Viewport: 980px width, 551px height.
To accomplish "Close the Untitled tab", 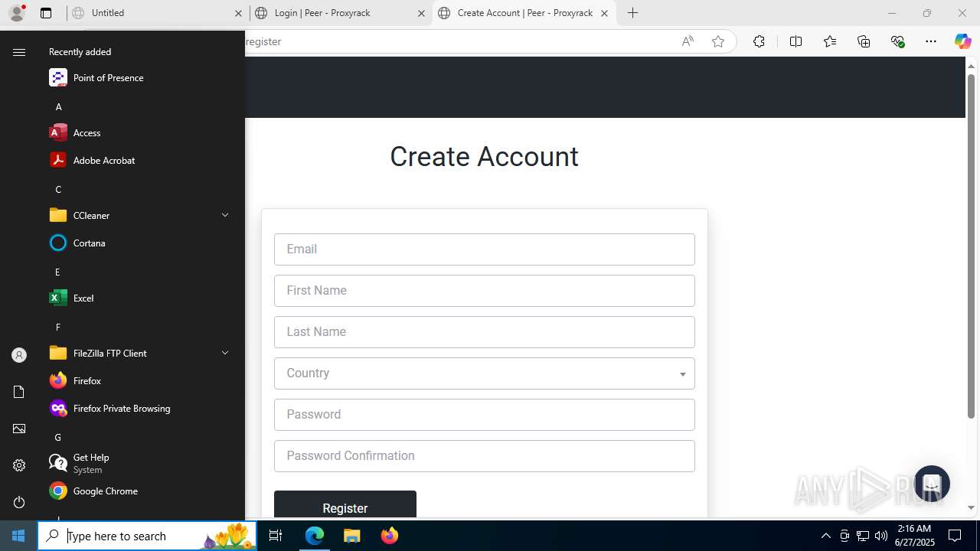I will click(239, 13).
